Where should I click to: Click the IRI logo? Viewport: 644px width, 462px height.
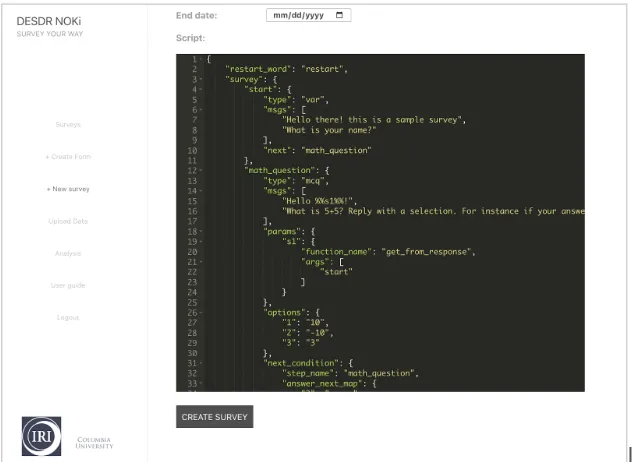point(41,436)
